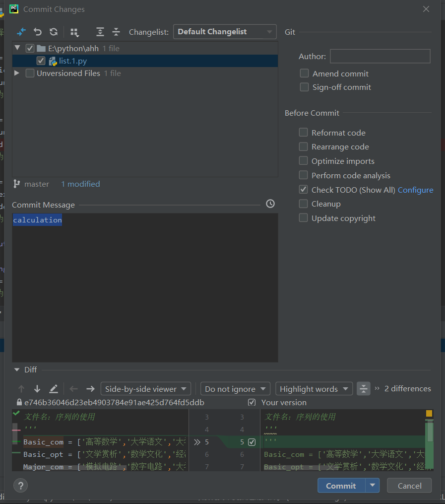Click the jump to source pencil icon

(x=54, y=389)
